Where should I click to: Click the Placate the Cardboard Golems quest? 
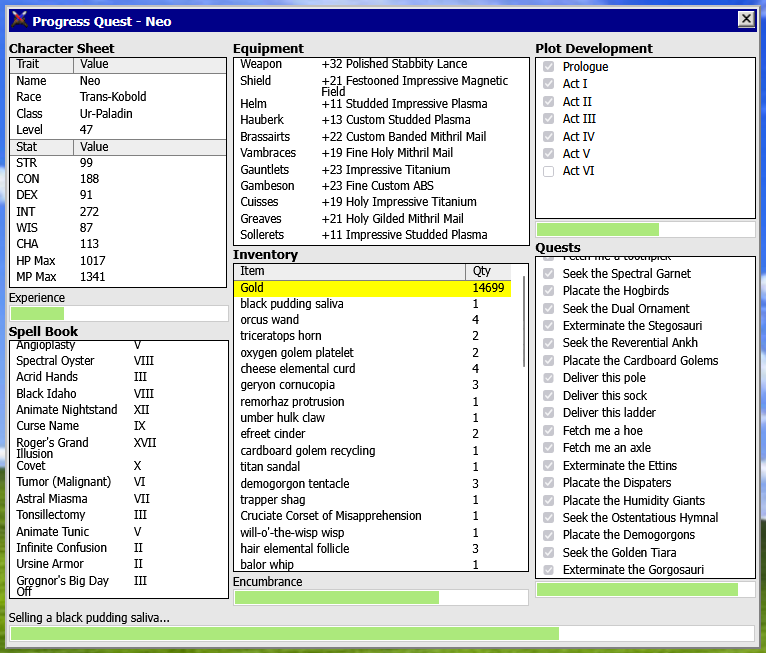click(x=640, y=360)
